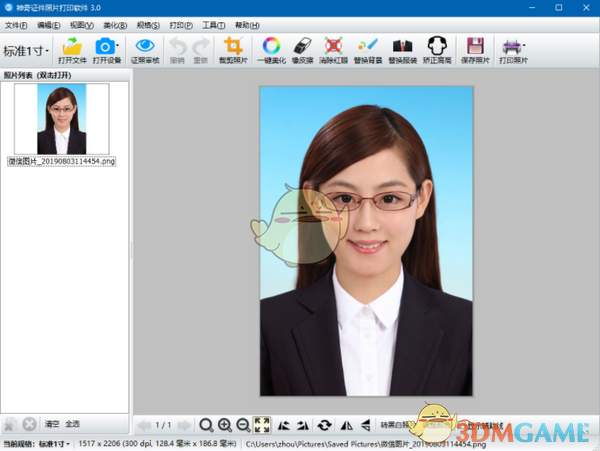The width and height of the screenshot is (600, 451).
Task: Click the Correct Head Position tool
Action: click(x=436, y=46)
